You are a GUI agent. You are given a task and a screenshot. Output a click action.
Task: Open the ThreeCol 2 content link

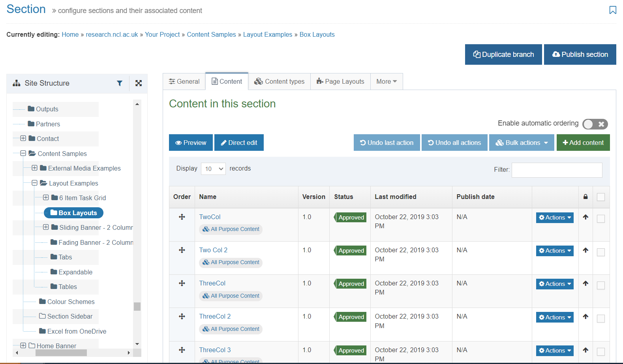click(x=215, y=317)
